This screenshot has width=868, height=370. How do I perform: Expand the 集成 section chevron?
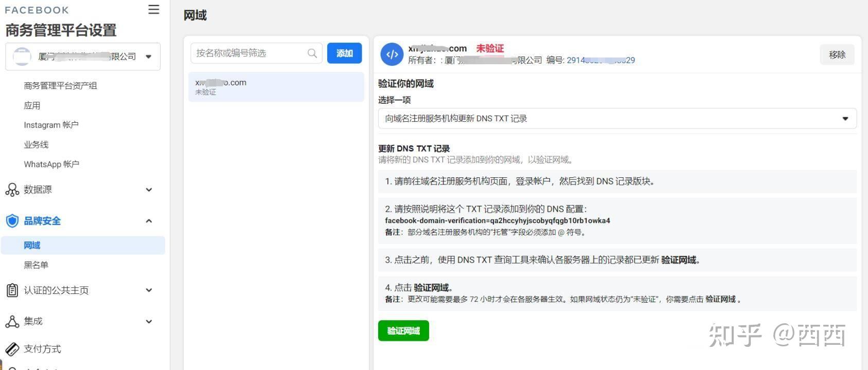point(149,322)
